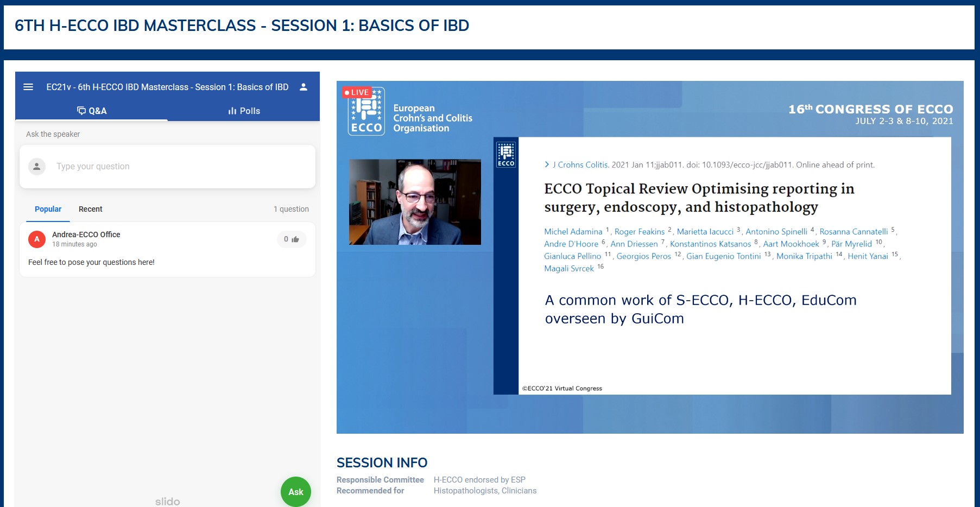This screenshot has width=980, height=507.
Task: Click author Marietta Iacucci
Action: pyautogui.click(x=705, y=232)
